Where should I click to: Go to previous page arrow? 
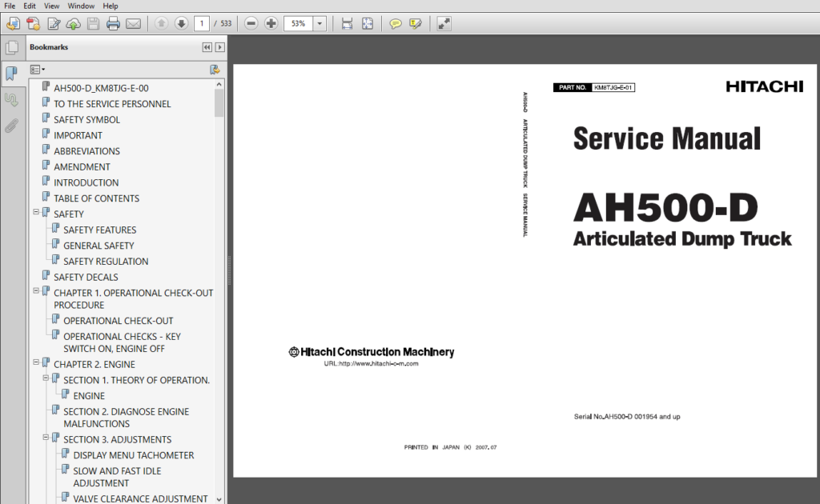(x=161, y=23)
